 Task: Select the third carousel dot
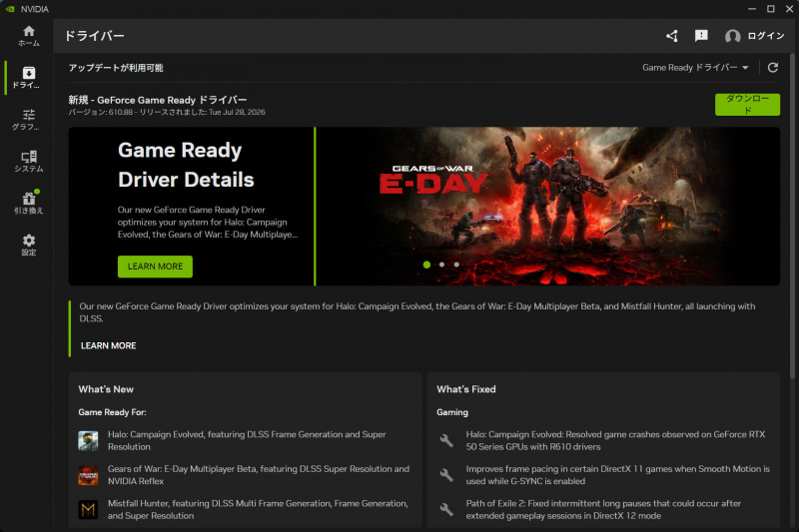(x=456, y=265)
